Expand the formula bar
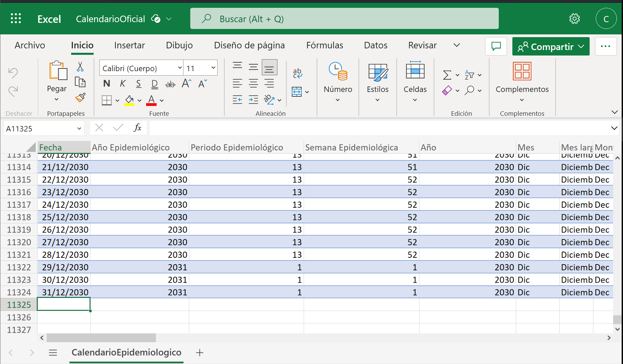Image resolution: width=623 pixels, height=364 pixels. 614,128
